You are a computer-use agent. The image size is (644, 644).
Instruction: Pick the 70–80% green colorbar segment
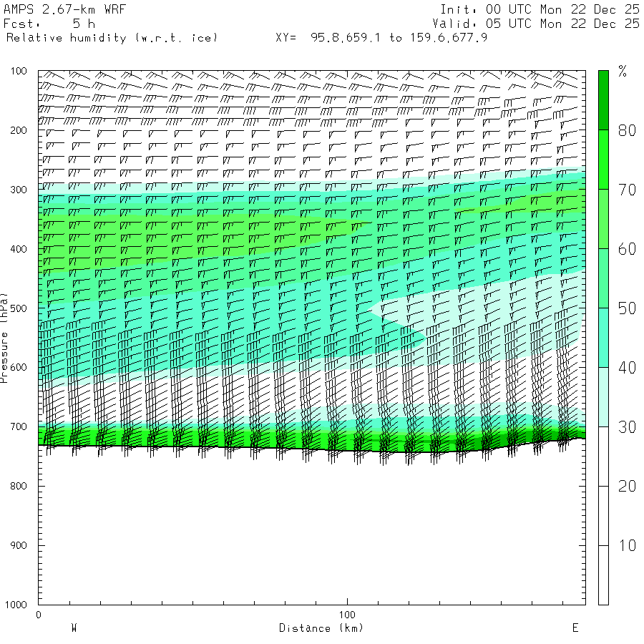tap(603, 160)
